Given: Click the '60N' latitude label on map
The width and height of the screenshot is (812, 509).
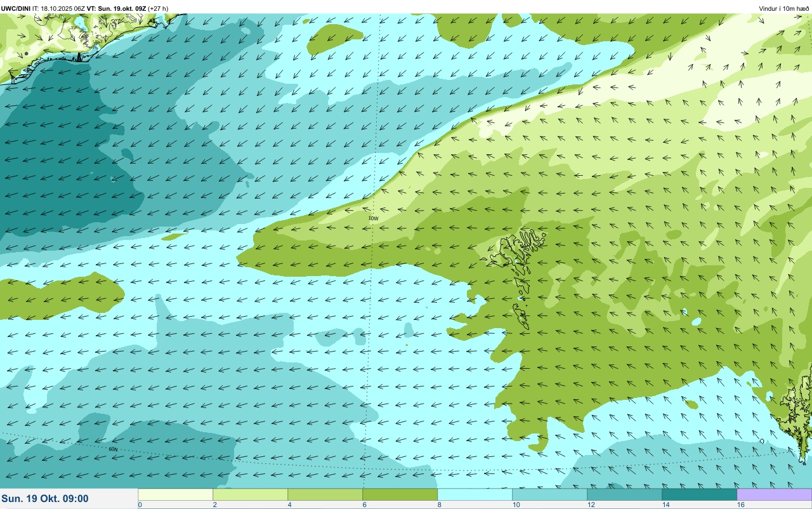Looking at the screenshot, I should point(113,449).
